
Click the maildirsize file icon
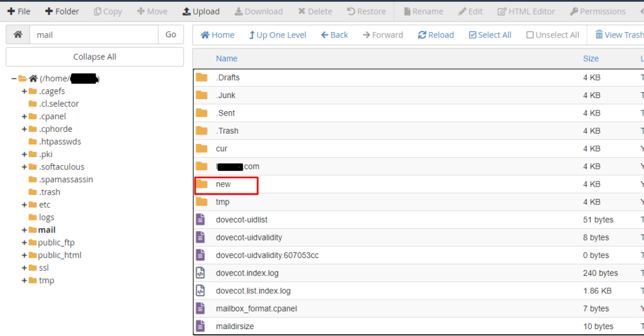point(201,326)
